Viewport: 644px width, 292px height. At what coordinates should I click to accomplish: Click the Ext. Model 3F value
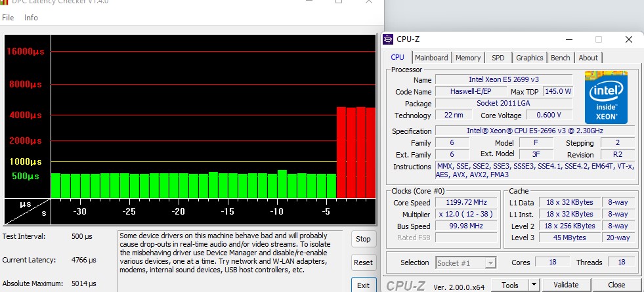(x=536, y=154)
